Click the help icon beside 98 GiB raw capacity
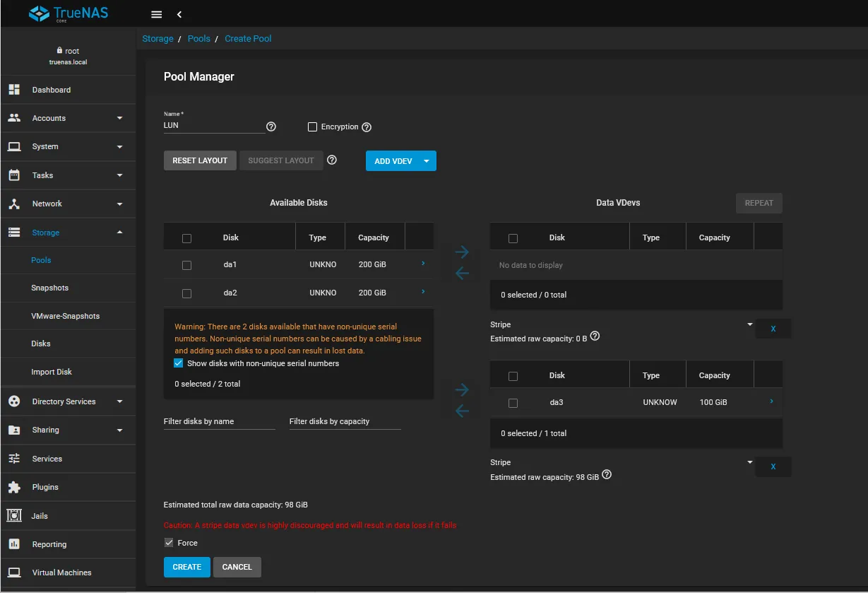Image resolution: width=868 pixels, height=593 pixels. pos(607,476)
